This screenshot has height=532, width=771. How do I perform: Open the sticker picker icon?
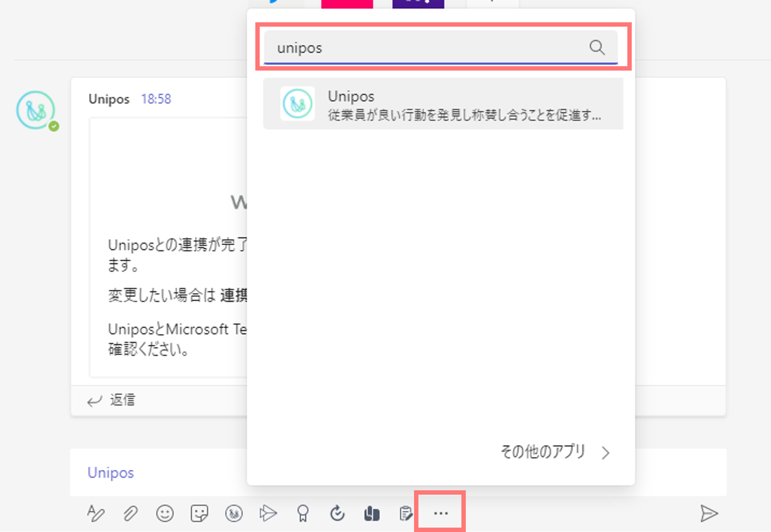pos(199,513)
